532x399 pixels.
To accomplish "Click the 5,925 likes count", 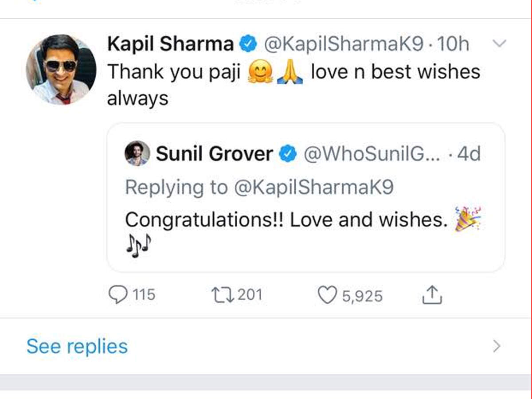I will click(362, 296).
